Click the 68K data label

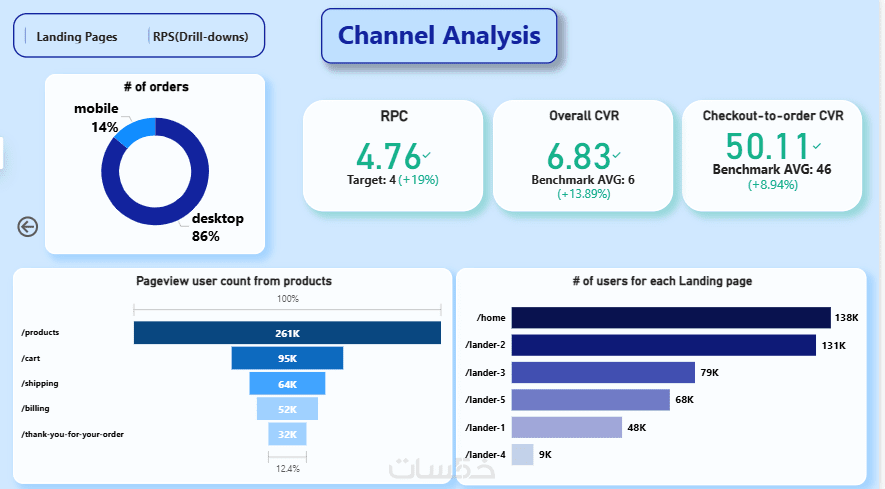point(685,400)
